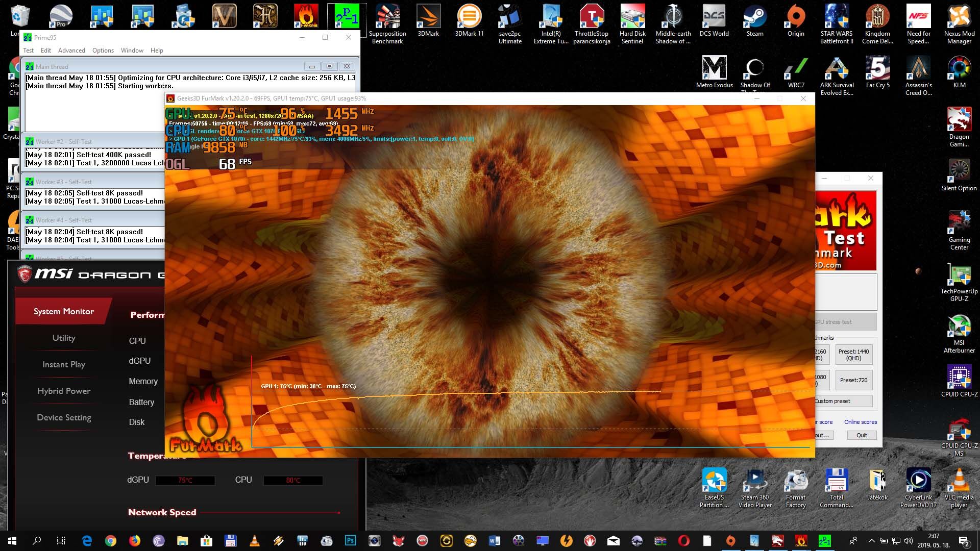The width and height of the screenshot is (980, 551).
Task: Open MSI Afterburner desktop icon
Action: click(x=959, y=334)
